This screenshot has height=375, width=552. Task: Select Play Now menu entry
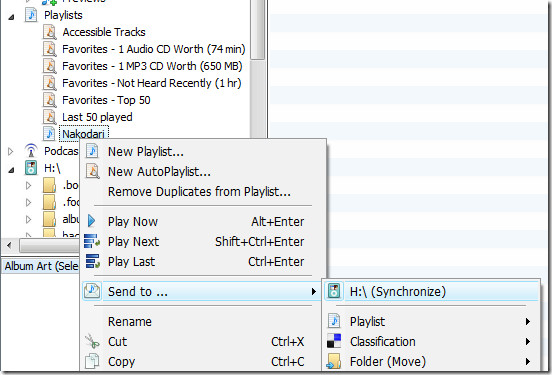point(203,221)
